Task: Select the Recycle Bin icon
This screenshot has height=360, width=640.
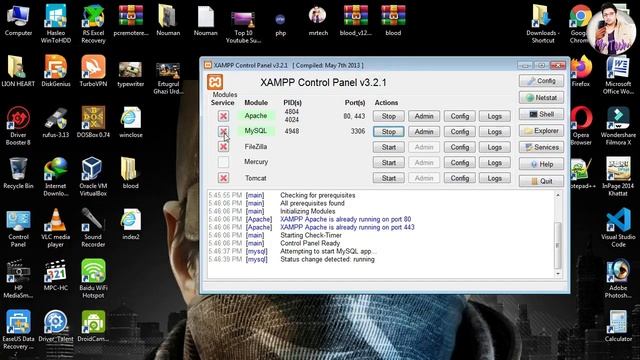Action: coord(18,173)
